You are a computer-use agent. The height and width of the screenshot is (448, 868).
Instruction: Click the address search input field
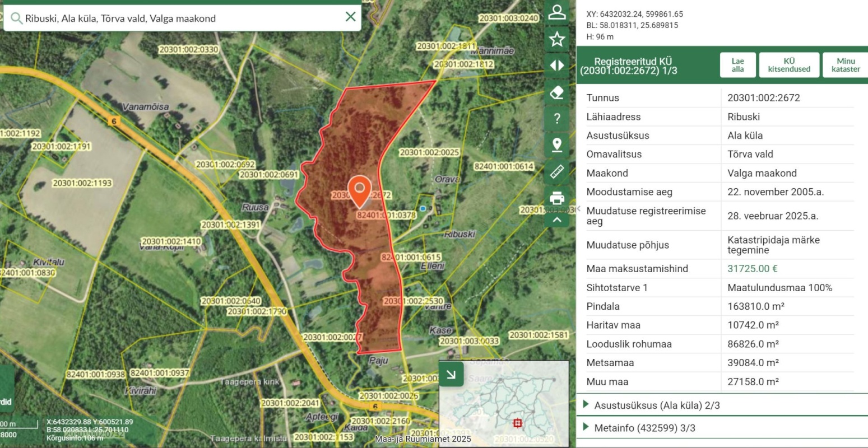(x=179, y=18)
